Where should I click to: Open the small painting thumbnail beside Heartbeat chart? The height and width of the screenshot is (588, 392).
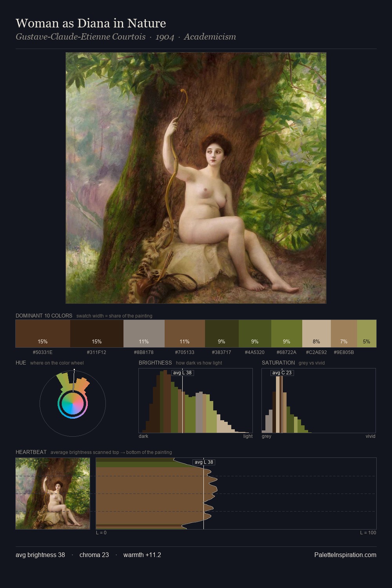coord(53,494)
